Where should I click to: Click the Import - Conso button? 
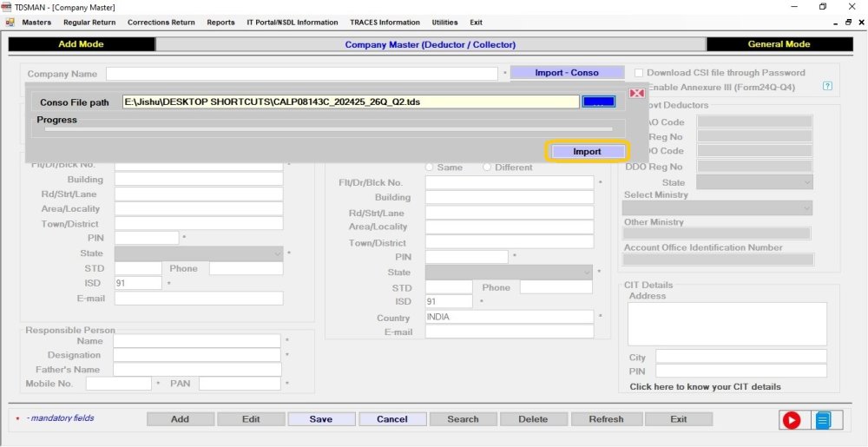tap(567, 73)
